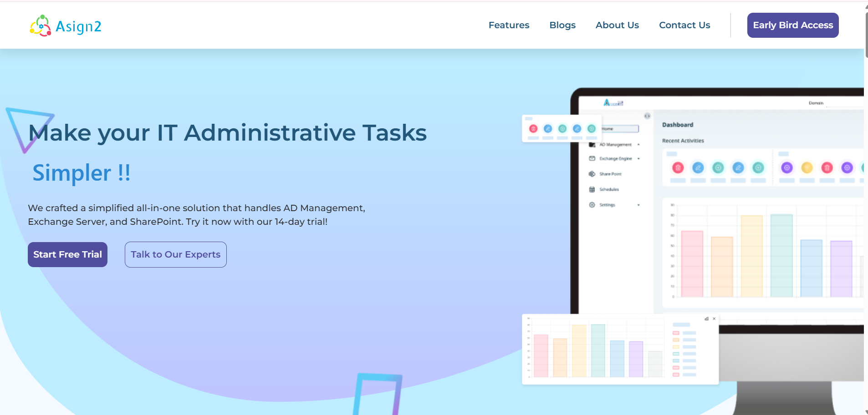Image resolution: width=868 pixels, height=415 pixels.
Task: Start the free trial
Action: 67,254
